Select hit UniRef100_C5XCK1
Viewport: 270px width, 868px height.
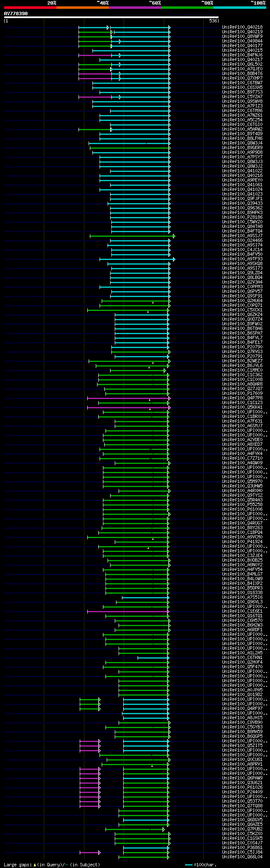pyautogui.click(x=242, y=310)
